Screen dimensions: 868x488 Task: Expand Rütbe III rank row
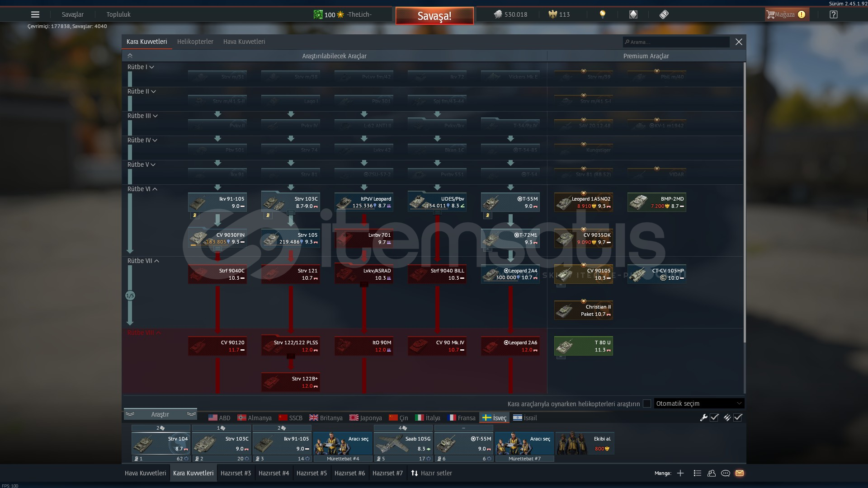(x=142, y=116)
